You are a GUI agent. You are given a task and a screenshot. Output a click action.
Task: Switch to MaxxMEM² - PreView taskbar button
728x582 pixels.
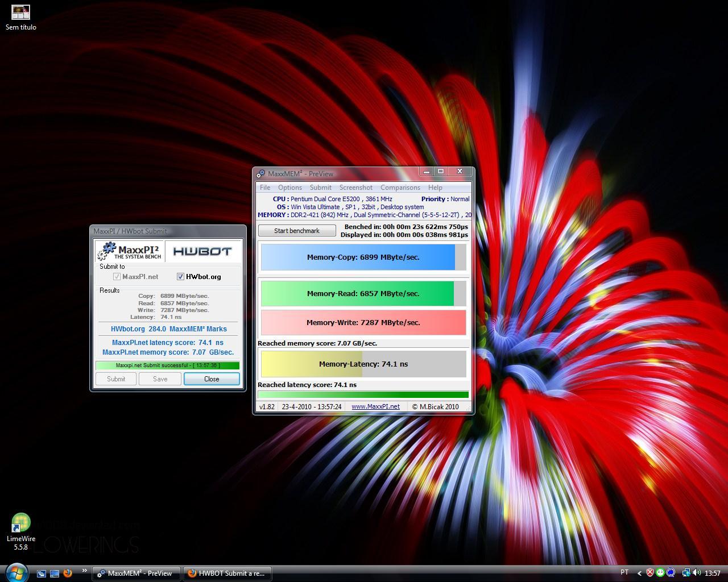point(136,573)
